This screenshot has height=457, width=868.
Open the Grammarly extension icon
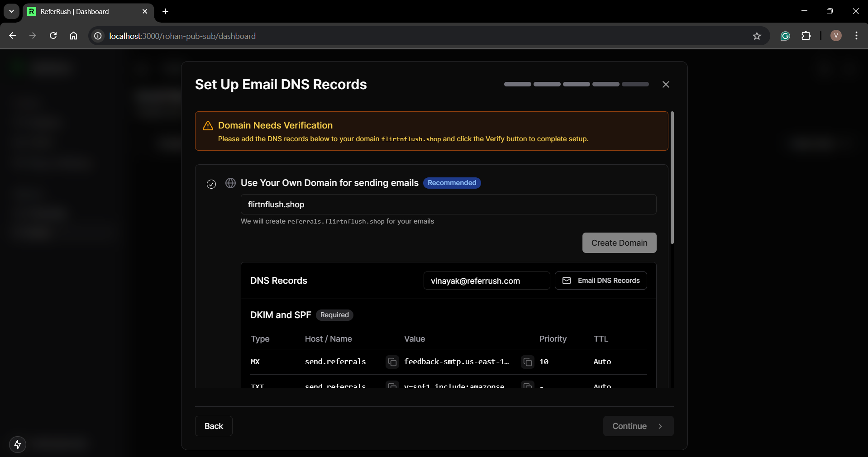(785, 36)
